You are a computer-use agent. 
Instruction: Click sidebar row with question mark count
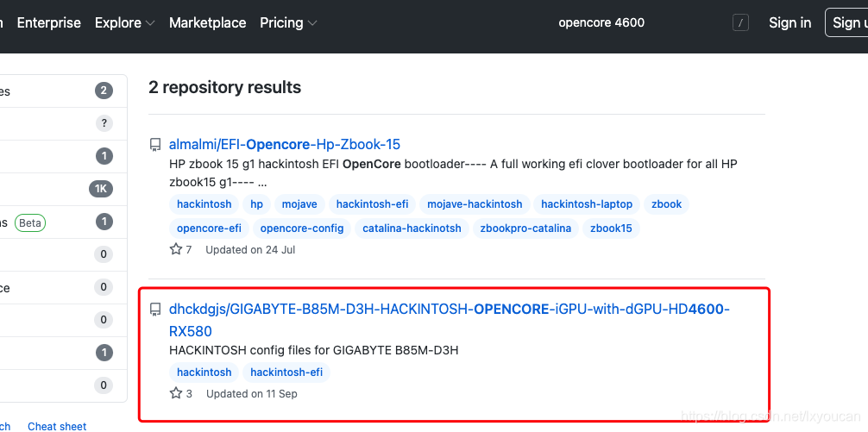coord(64,123)
